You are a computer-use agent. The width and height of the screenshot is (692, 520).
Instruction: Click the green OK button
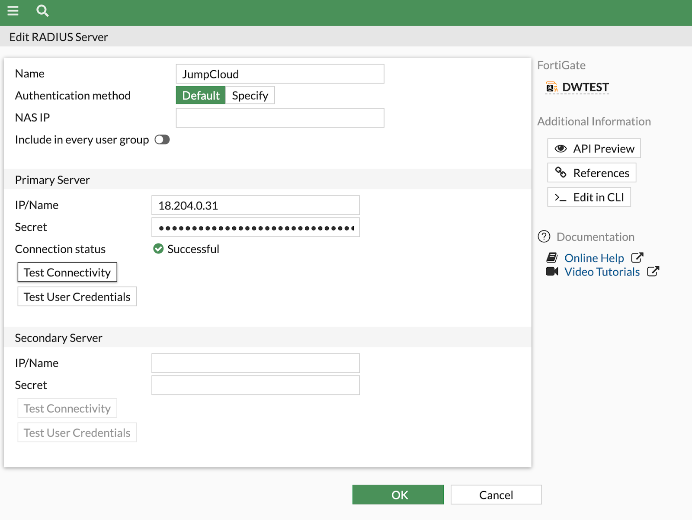tap(398, 495)
